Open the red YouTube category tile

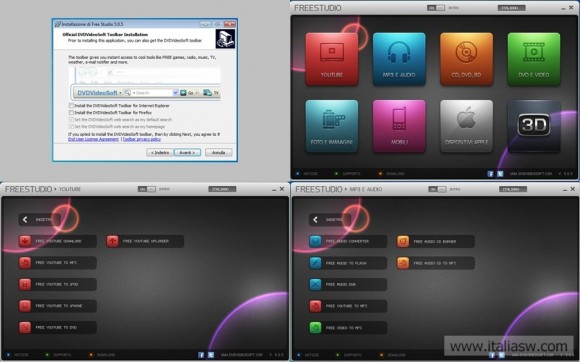[x=332, y=59]
